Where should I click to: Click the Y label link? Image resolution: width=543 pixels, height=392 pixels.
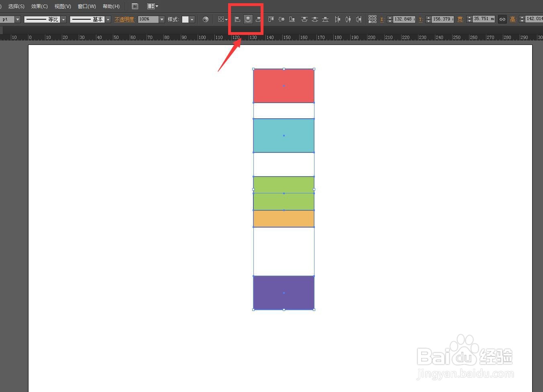pos(421,19)
